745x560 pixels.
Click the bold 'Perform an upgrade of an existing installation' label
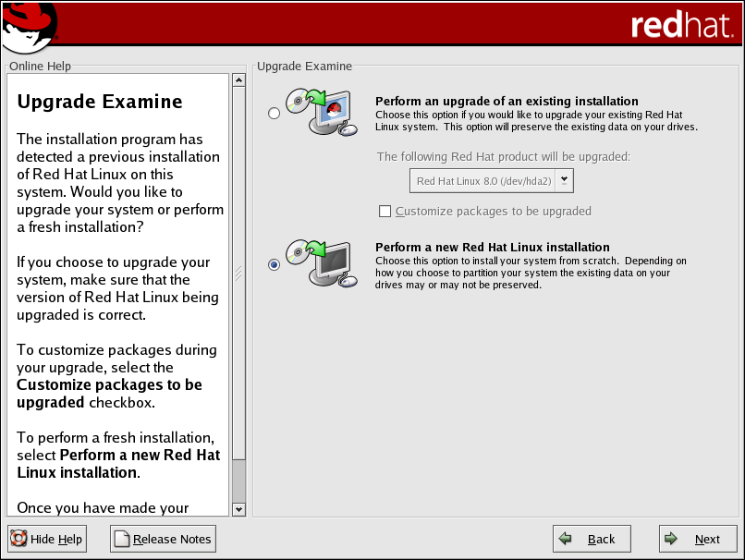coord(507,101)
